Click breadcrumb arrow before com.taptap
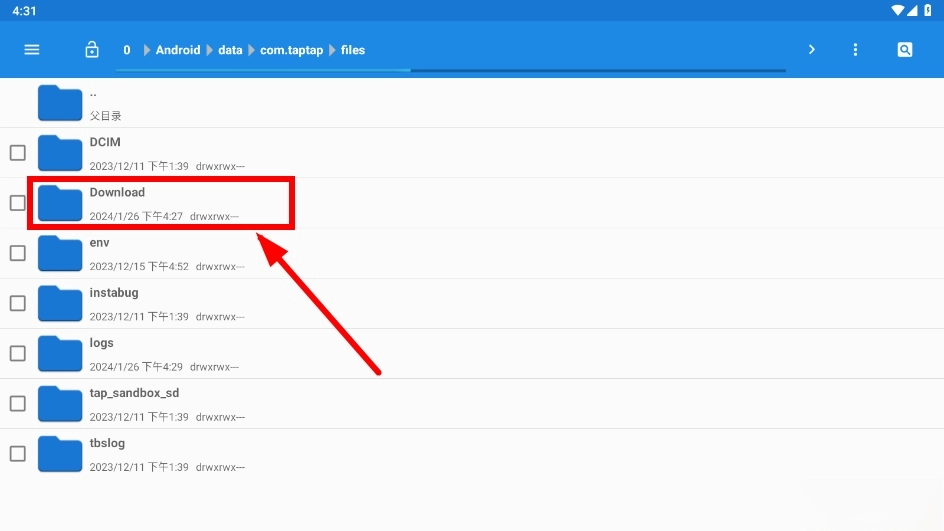 click(x=251, y=50)
